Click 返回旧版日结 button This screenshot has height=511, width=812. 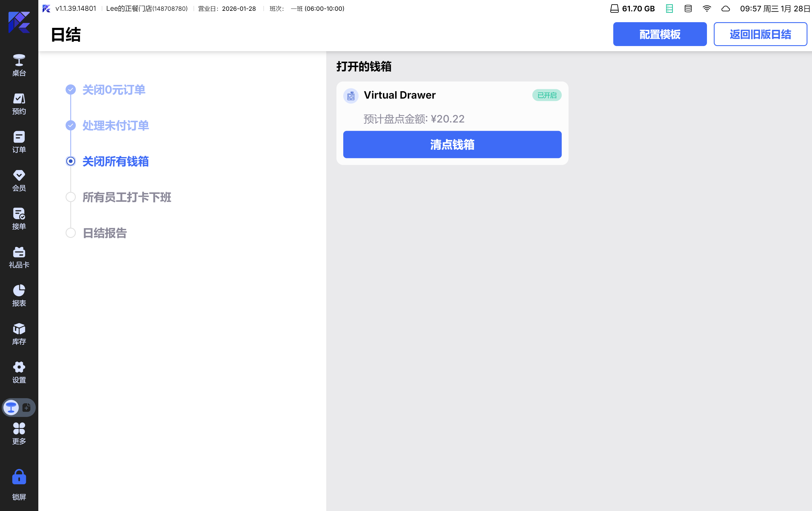point(760,34)
